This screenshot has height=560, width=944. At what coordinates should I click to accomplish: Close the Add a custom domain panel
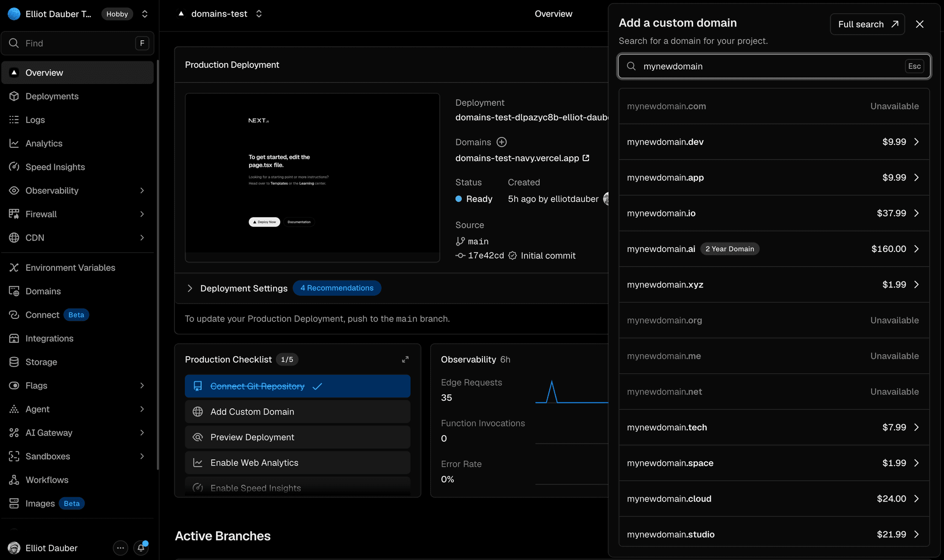920,24
